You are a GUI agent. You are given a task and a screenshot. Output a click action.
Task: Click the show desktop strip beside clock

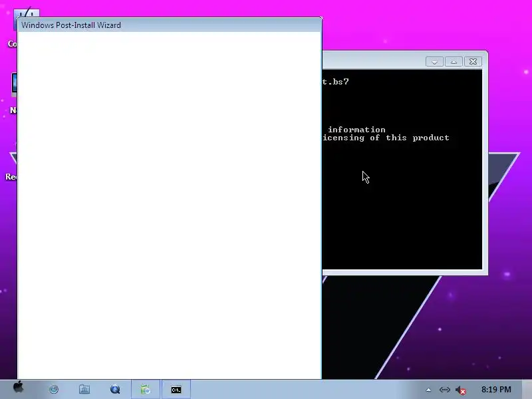(x=527, y=390)
